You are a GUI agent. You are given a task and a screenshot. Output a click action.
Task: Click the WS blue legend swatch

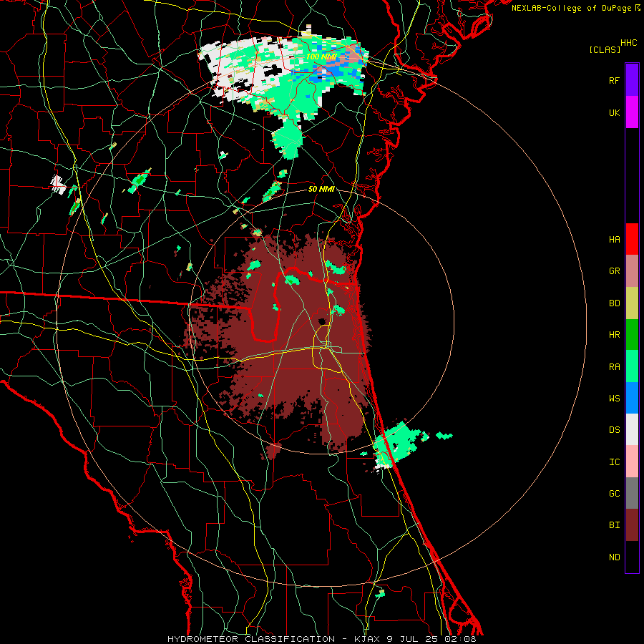pyautogui.click(x=632, y=398)
